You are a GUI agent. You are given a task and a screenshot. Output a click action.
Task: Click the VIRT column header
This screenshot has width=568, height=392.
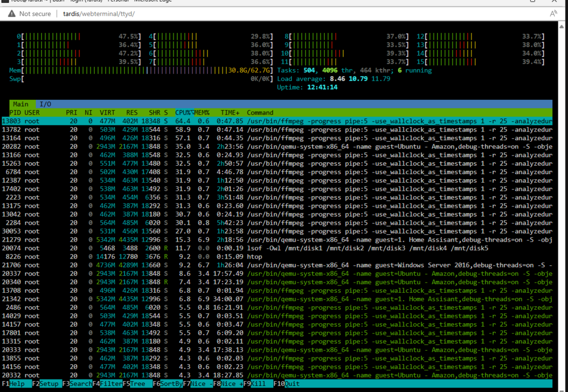tap(107, 112)
